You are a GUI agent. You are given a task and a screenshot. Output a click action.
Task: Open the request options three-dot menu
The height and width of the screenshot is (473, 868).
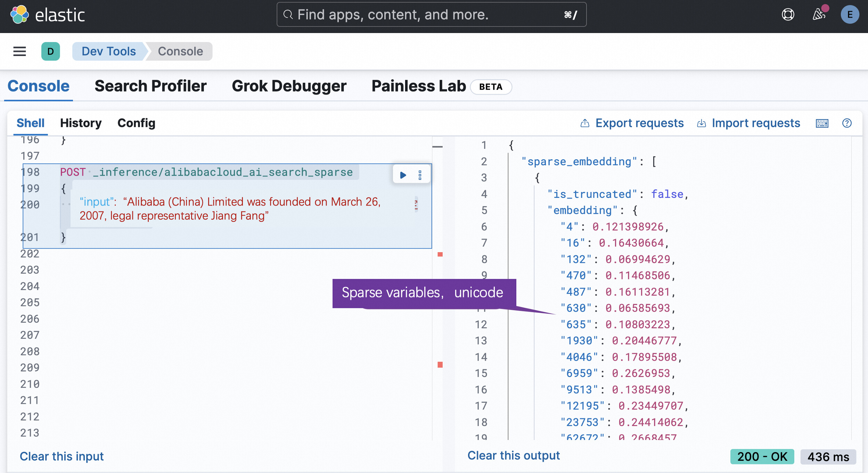[x=420, y=175]
